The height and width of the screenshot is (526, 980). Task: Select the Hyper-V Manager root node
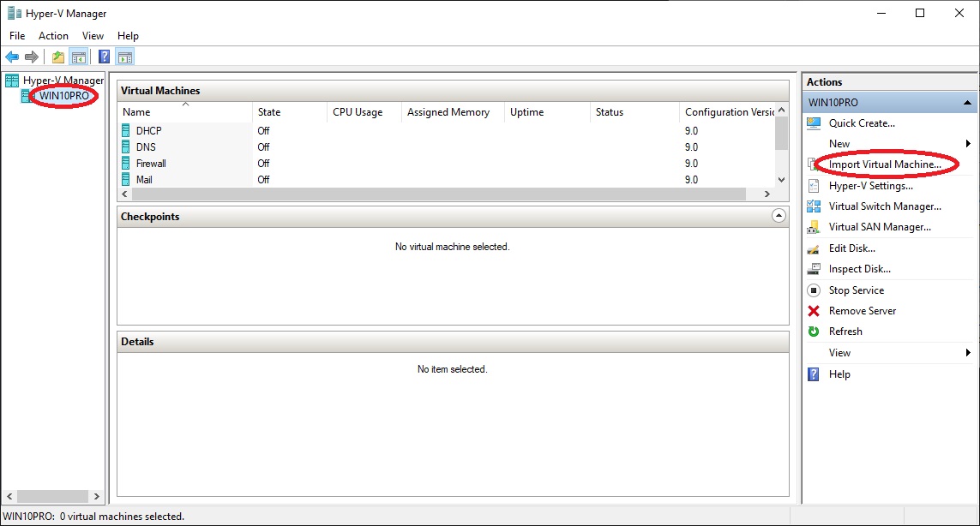point(63,81)
